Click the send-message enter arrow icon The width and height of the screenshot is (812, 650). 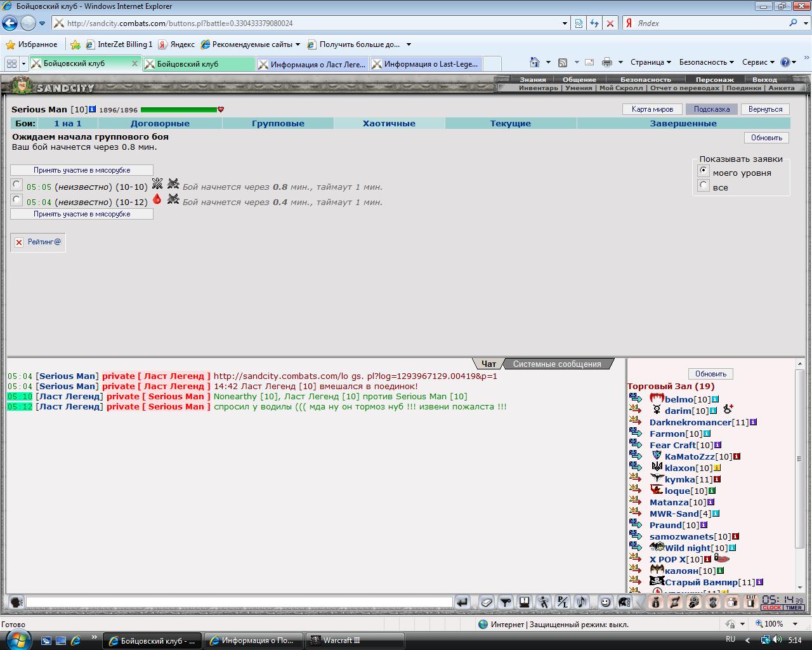[462, 602]
